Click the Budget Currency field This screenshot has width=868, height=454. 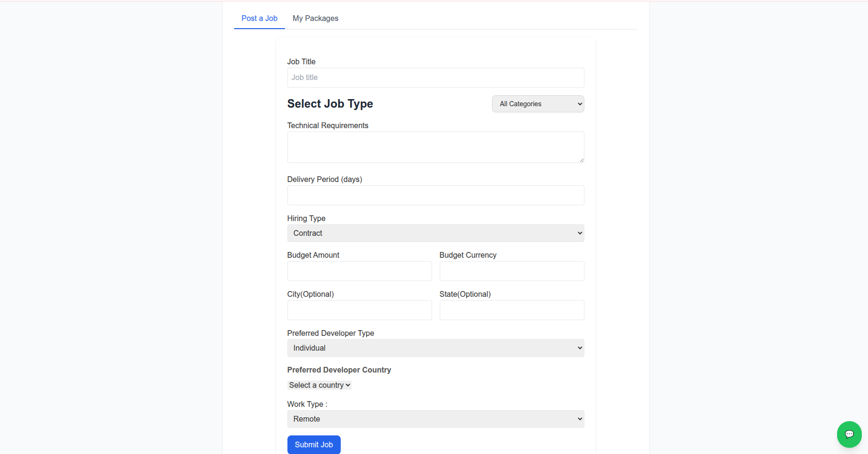pyautogui.click(x=511, y=271)
